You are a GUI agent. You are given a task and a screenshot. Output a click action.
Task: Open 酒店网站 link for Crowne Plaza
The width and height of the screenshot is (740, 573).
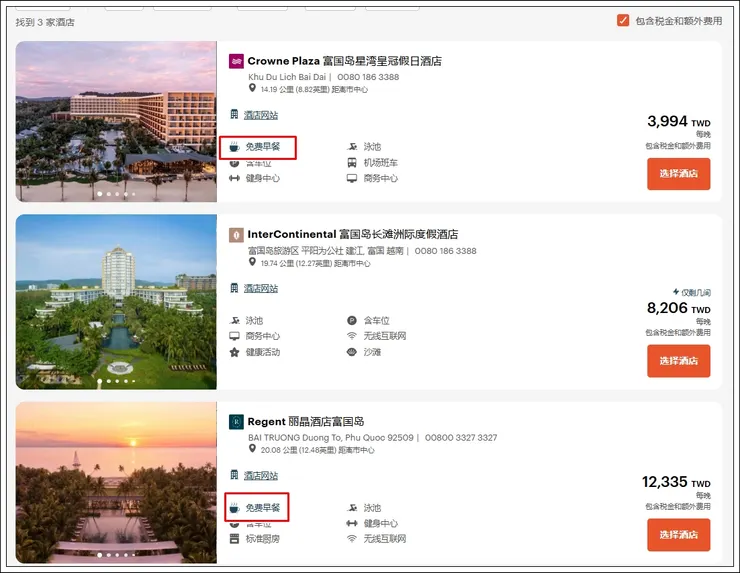261,115
